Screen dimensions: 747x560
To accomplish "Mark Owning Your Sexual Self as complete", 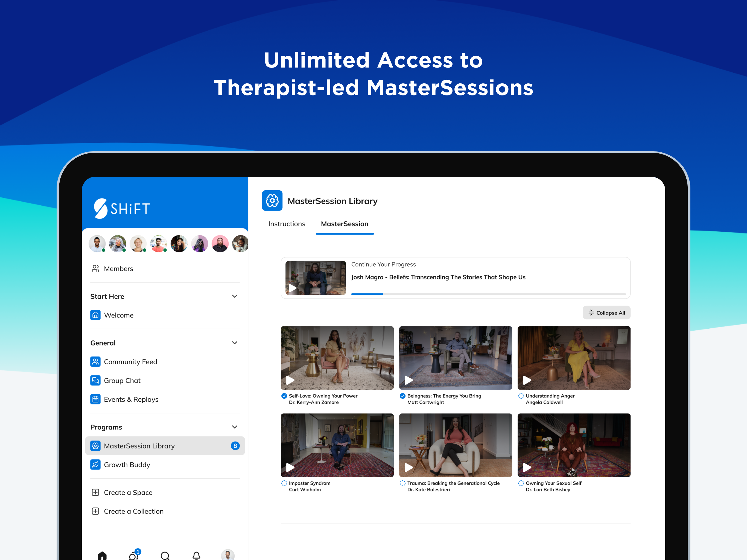I will coord(521,483).
